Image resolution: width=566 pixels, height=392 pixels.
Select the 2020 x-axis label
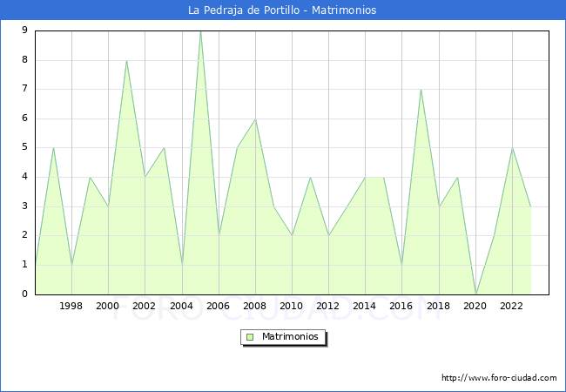(x=475, y=306)
